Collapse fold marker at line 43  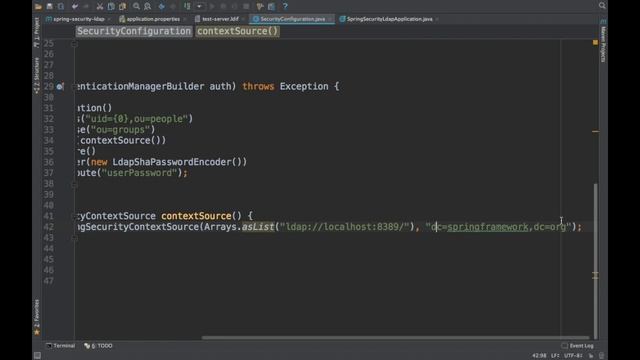(75, 238)
